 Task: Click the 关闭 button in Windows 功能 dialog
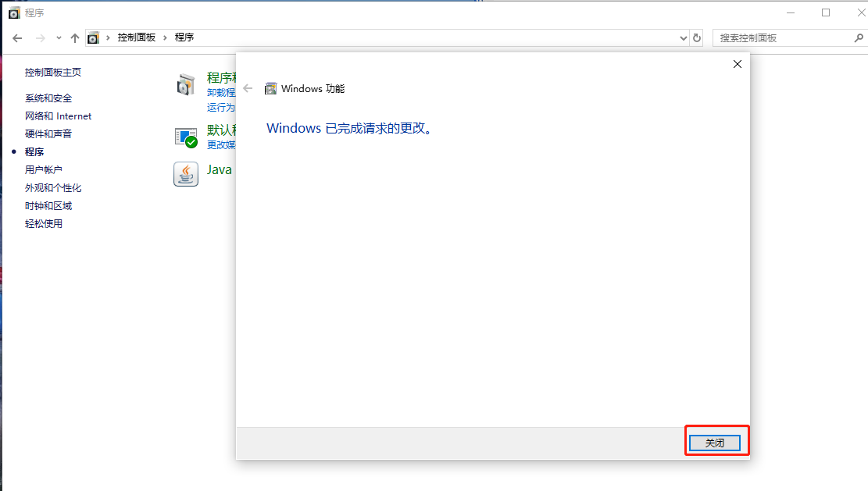click(x=714, y=443)
